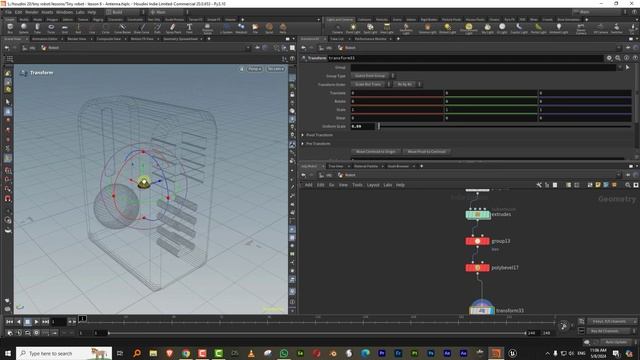Select the Tube shelf tool
Image resolution: width=640 pixels, height=360 pixels.
point(37,28)
